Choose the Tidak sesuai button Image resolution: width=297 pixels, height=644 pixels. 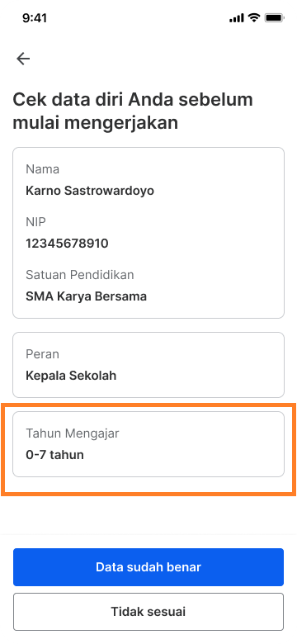[x=148, y=612]
